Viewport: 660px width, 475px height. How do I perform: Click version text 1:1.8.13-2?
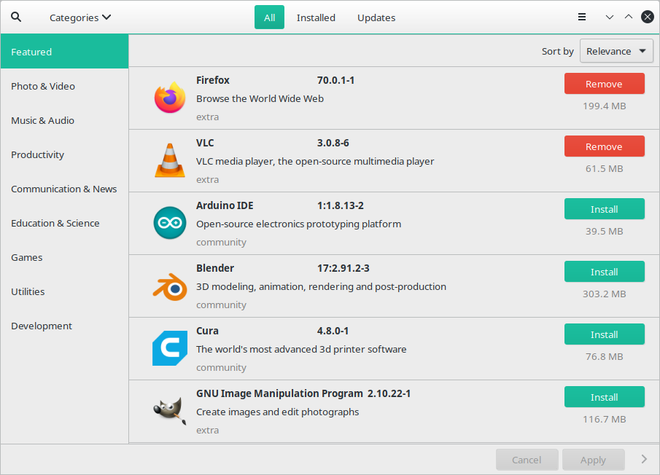click(340, 205)
